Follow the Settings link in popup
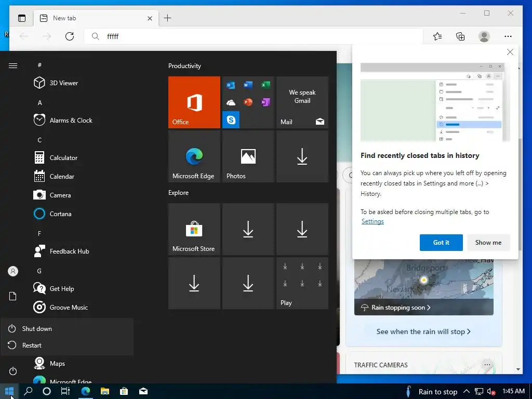The image size is (532, 399). [373, 221]
